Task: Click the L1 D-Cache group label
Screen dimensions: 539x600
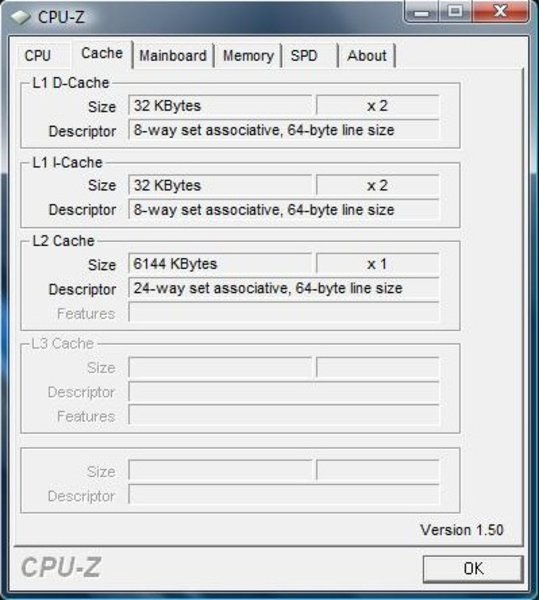Action: [x=71, y=83]
